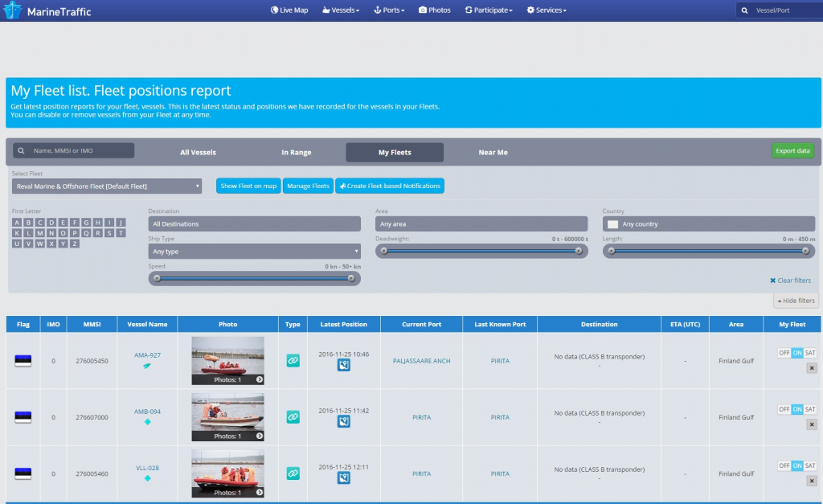Click Create Fleet-based Notifications button
823x504 pixels.
[390, 186]
